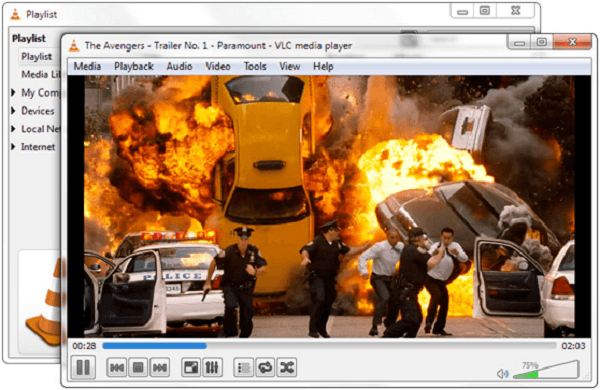Open the Video menu
Image resolution: width=600 pixels, height=390 pixels.
tap(218, 66)
